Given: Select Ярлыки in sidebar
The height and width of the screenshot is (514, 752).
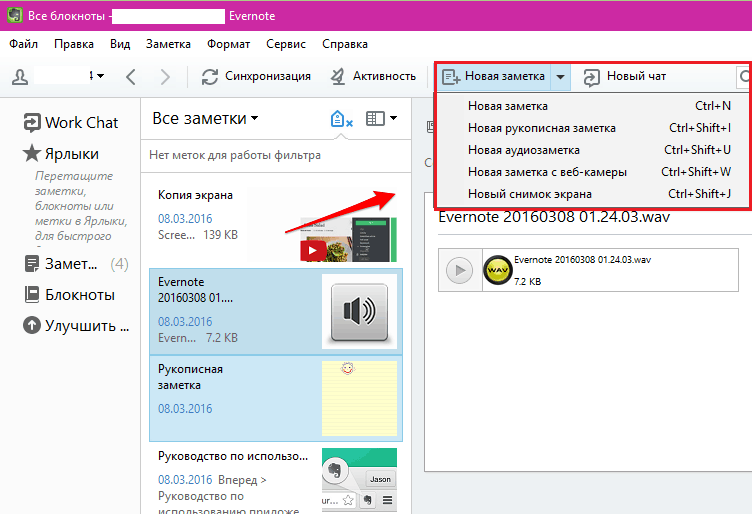Looking at the screenshot, I should pos(61,154).
